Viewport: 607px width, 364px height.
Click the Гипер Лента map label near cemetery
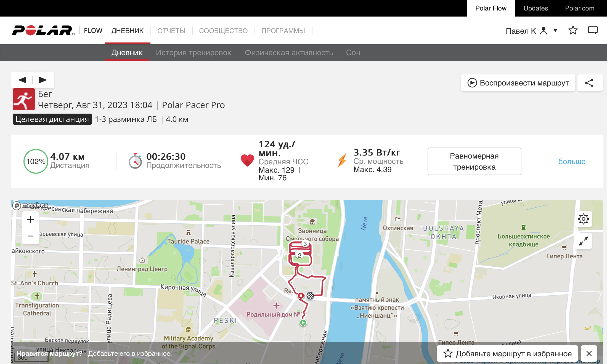564,256
